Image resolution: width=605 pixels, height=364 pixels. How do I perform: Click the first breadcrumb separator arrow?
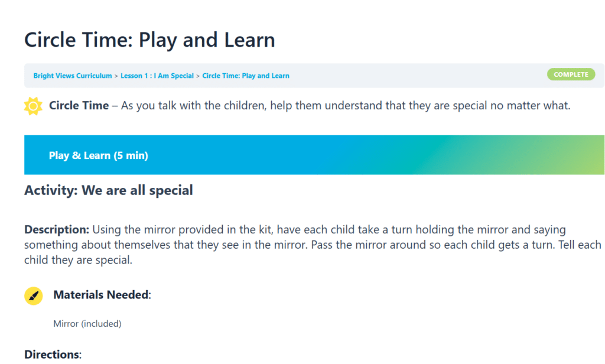116,76
